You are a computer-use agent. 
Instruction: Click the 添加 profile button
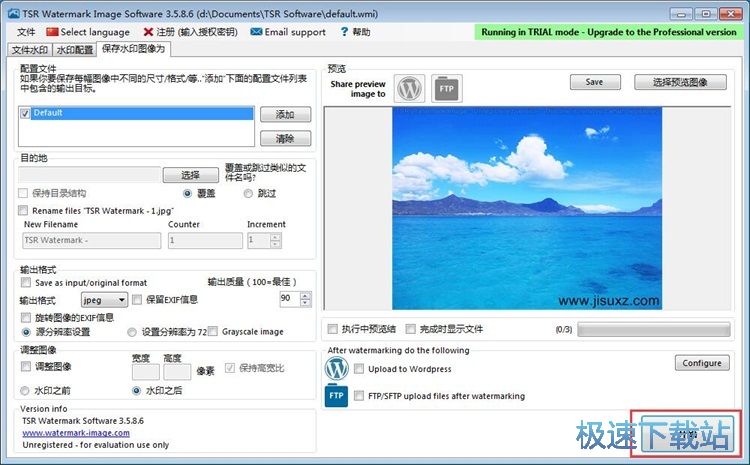[286, 114]
